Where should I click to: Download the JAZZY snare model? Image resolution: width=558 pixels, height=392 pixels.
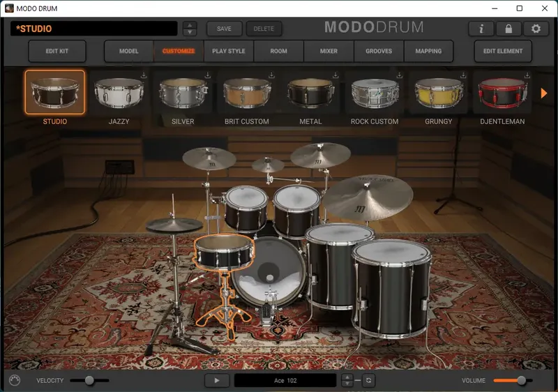click(144, 75)
